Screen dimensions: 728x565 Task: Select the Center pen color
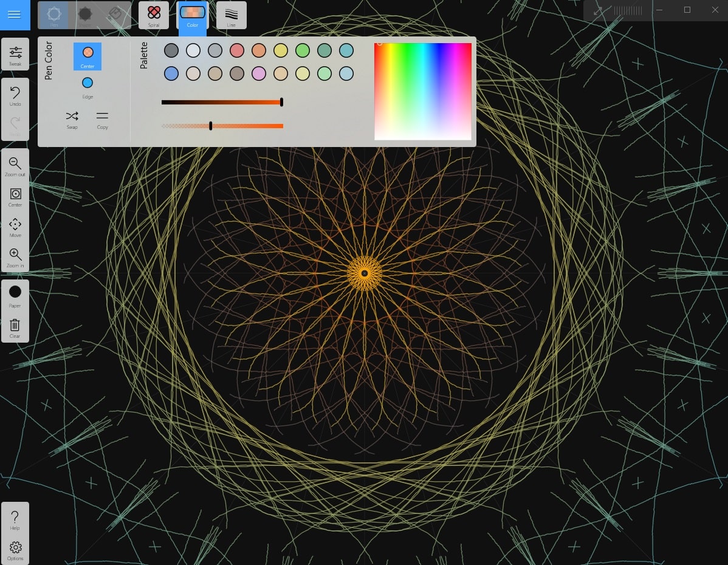point(88,53)
